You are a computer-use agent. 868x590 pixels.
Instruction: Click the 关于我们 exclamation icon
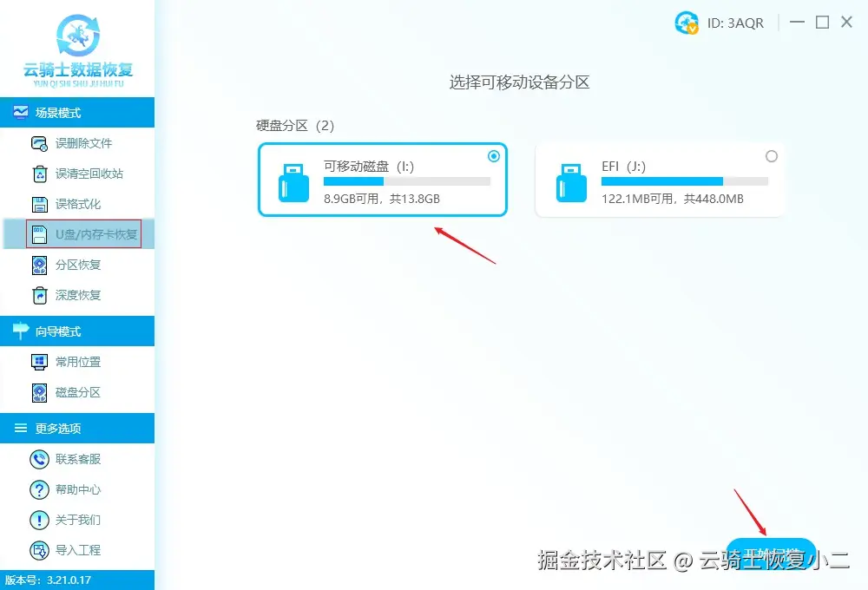39,520
